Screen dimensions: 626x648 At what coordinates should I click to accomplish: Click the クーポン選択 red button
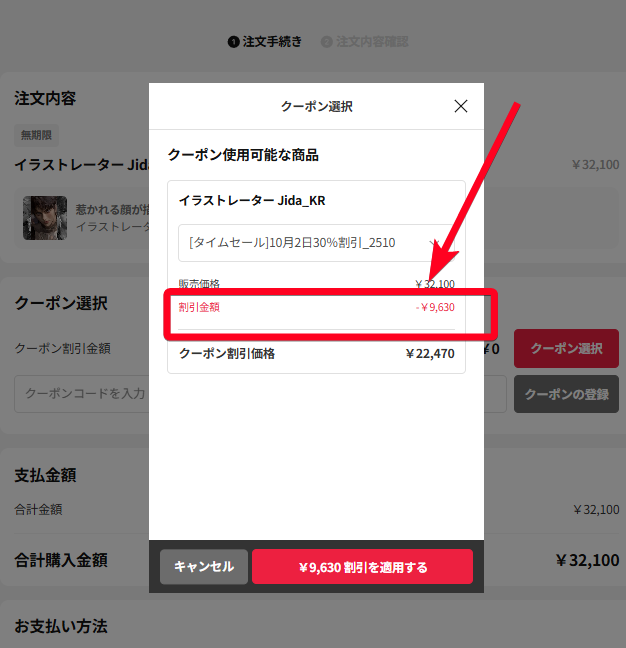point(566,348)
